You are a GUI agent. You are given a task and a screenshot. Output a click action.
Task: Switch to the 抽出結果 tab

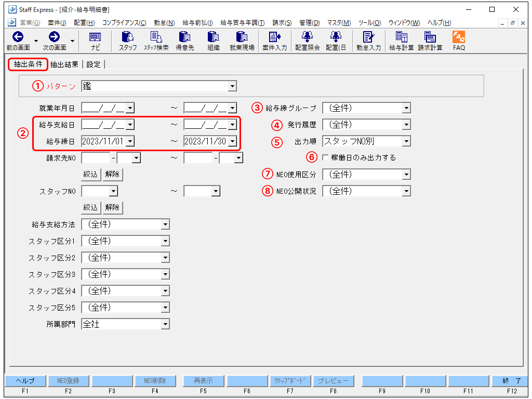pyautogui.click(x=64, y=64)
